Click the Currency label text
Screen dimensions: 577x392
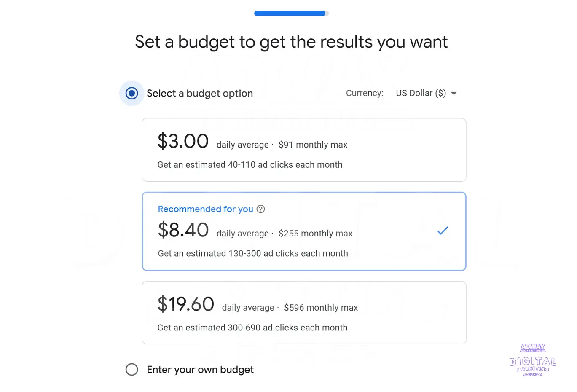coord(364,93)
